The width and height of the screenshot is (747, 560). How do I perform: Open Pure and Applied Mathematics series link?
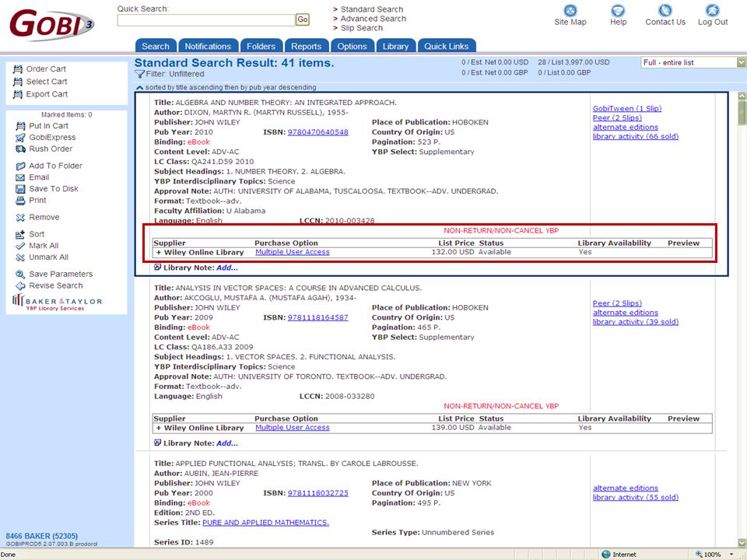point(265,523)
